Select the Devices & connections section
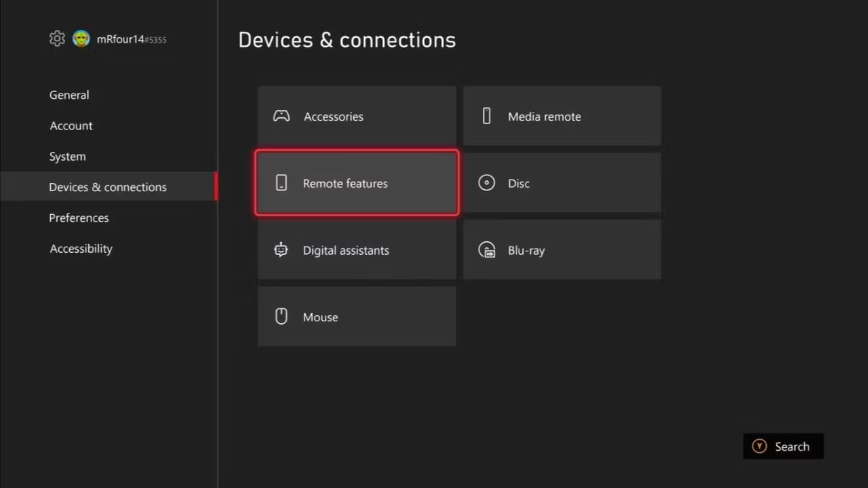 (107, 186)
